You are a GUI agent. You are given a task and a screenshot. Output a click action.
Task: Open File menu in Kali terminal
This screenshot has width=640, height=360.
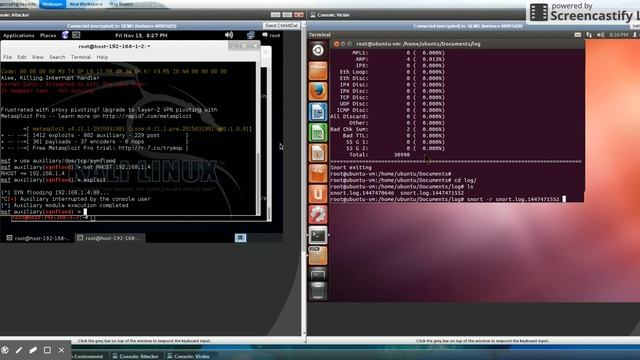(x=7, y=57)
